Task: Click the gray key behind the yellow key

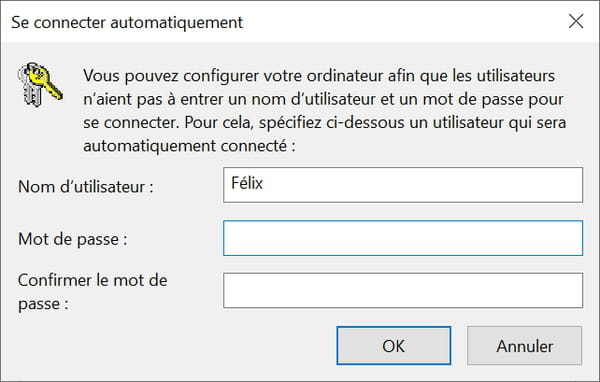Action: (x=30, y=89)
